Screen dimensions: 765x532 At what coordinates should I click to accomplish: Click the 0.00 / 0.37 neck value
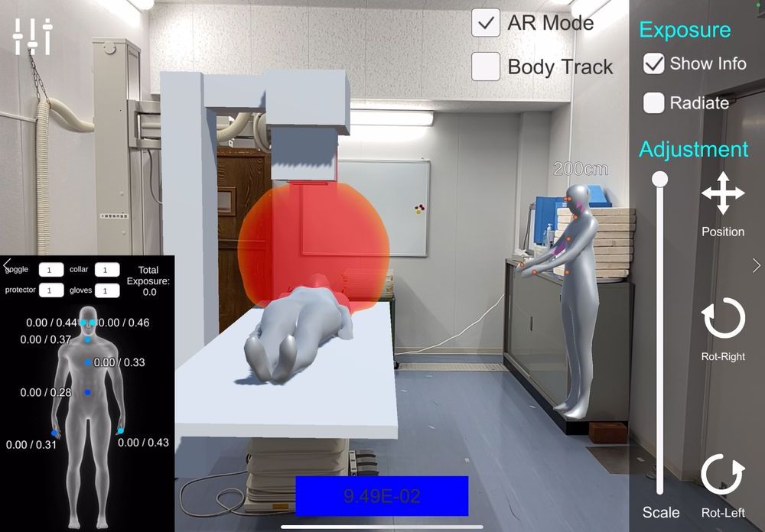(x=46, y=339)
